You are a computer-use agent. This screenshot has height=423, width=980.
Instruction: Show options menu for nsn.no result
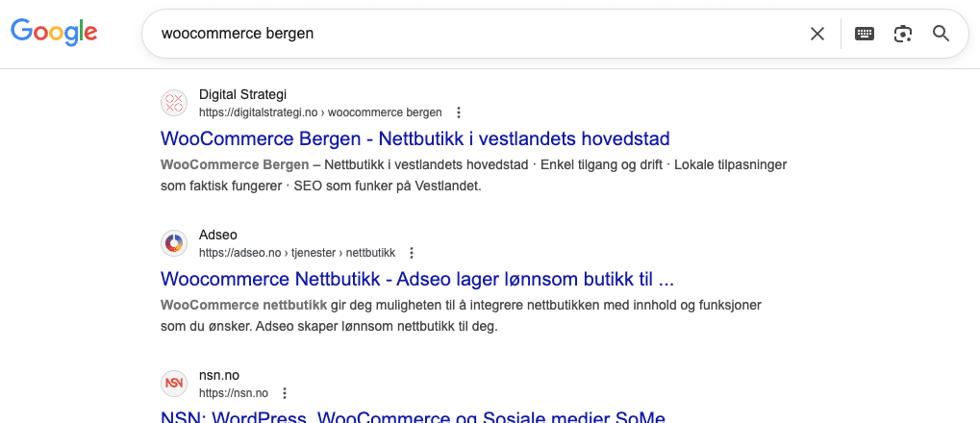(285, 393)
